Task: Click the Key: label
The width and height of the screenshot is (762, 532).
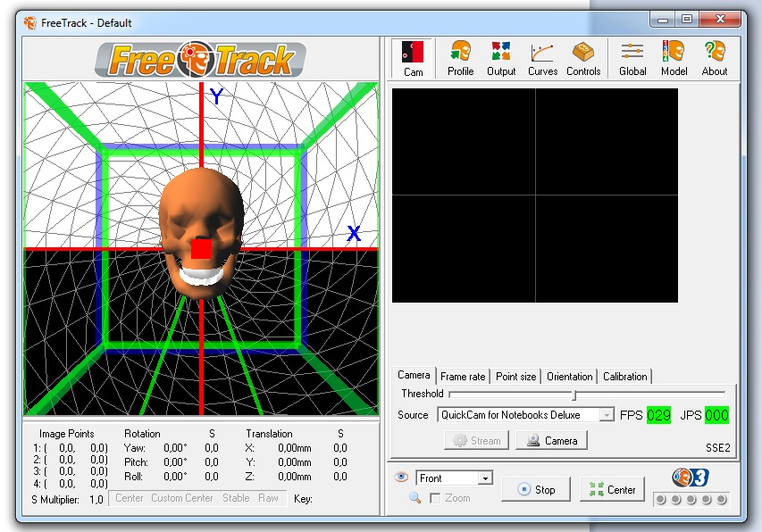Action: coord(303,499)
